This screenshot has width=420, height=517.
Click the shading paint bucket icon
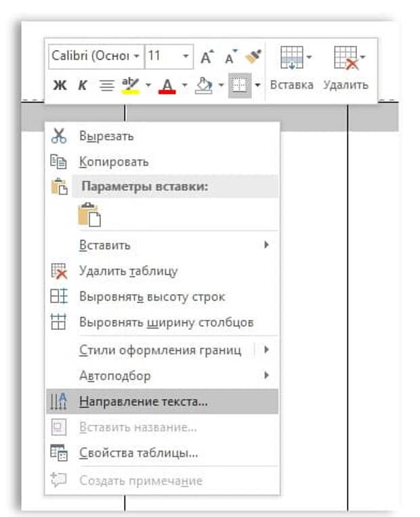tap(204, 86)
